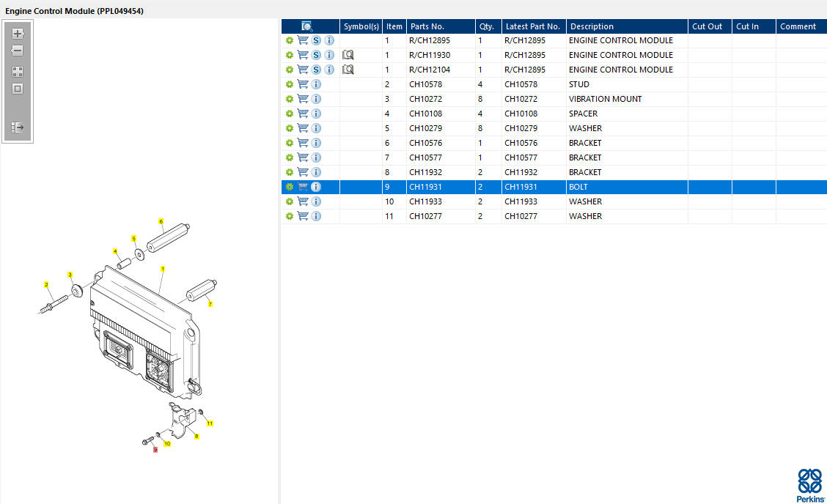
Task: Click the zoom out minus button
Action: pyautogui.click(x=18, y=51)
